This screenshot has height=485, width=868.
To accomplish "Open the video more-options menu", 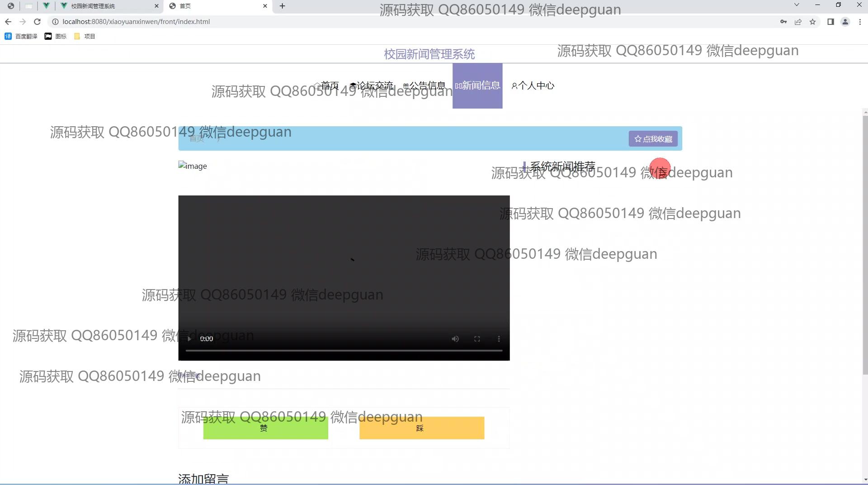I will coord(499,339).
